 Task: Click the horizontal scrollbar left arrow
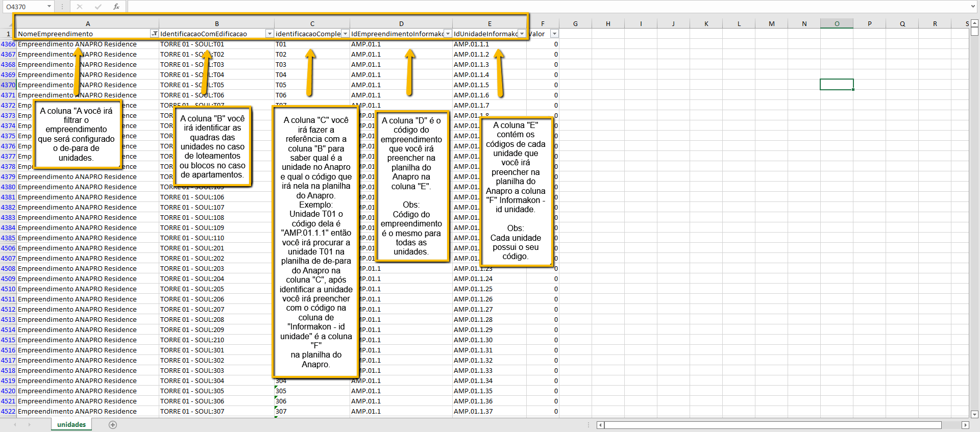tap(601, 425)
